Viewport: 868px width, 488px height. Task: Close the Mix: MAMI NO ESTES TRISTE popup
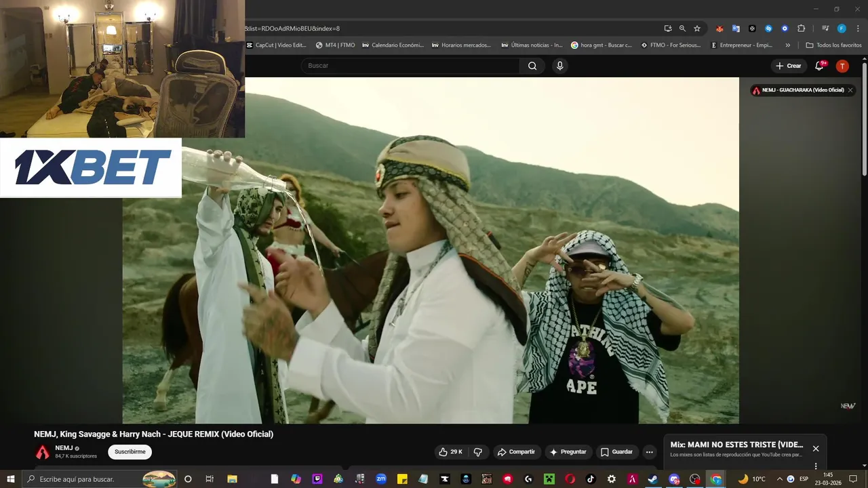tap(816, 449)
